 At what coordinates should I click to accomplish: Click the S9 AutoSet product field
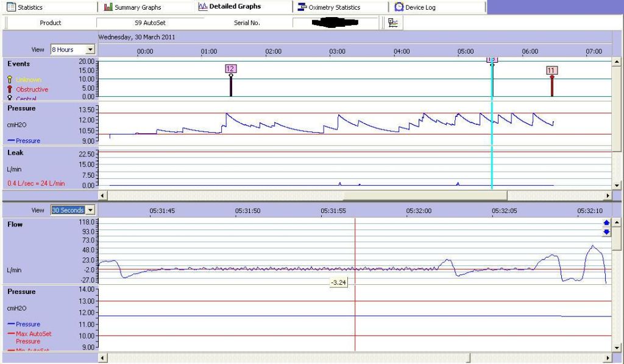pos(150,23)
